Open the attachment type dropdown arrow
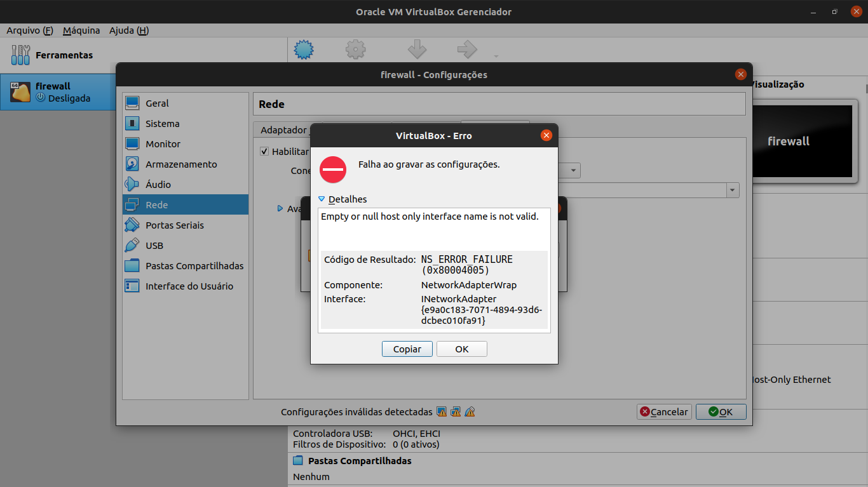The height and width of the screenshot is (487, 868). 573,170
